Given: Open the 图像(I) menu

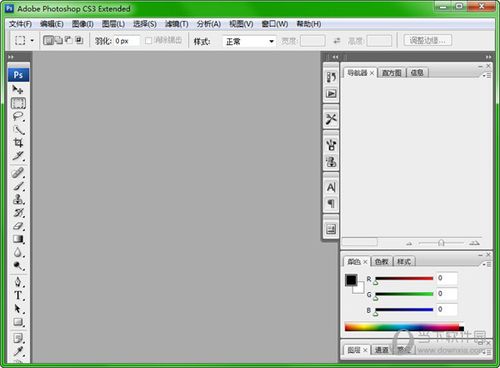Looking at the screenshot, I should (x=83, y=24).
